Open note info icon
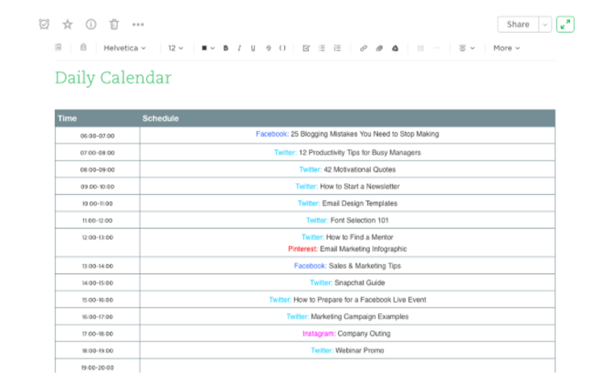Screen dimensions: 602x389 click(x=91, y=25)
